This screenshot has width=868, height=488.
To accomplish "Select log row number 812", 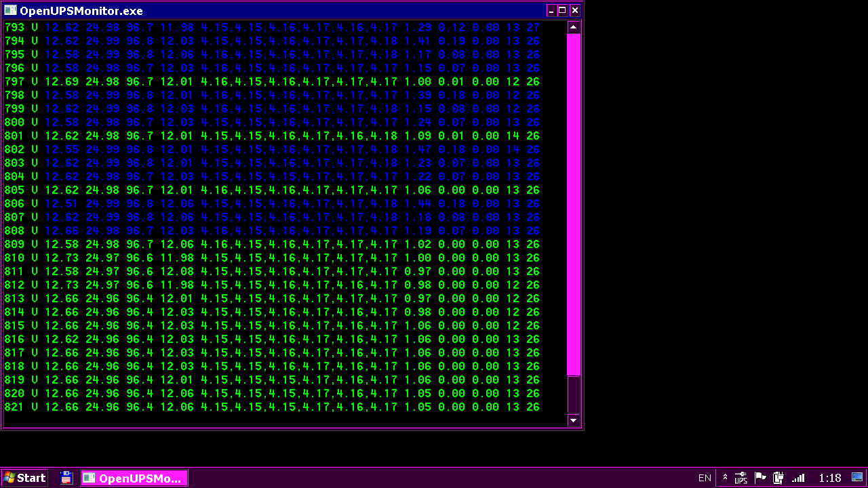I will [272, 285].
